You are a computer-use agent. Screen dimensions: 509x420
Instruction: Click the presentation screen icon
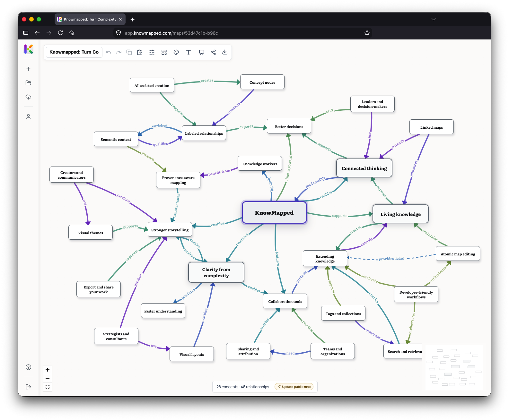coord(202,52)
